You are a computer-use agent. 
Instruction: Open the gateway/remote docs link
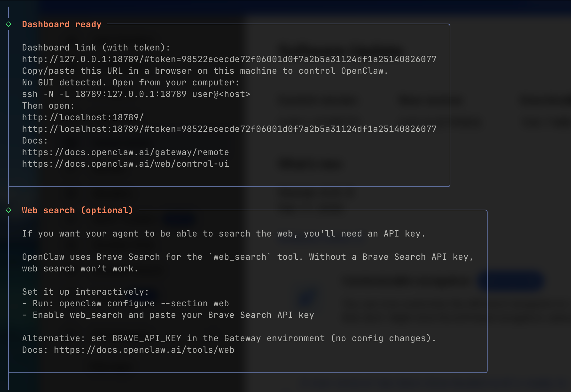tap(125, 152)
